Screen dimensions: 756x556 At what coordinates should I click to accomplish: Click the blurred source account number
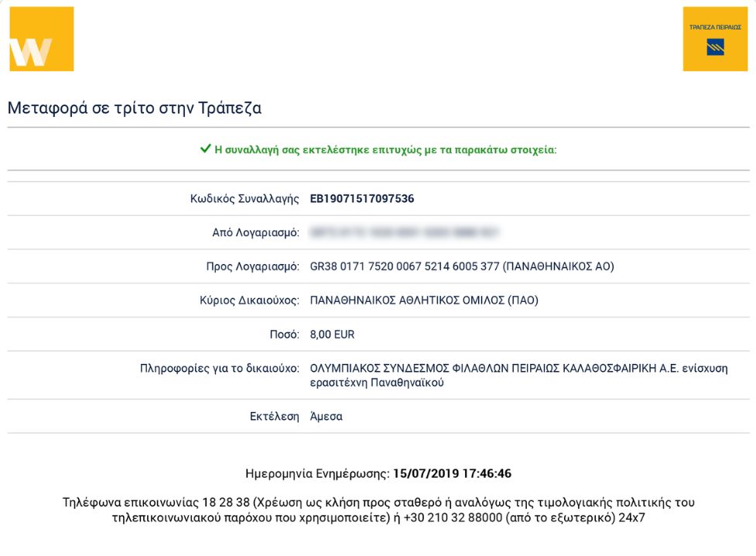(x=404, y=232)
